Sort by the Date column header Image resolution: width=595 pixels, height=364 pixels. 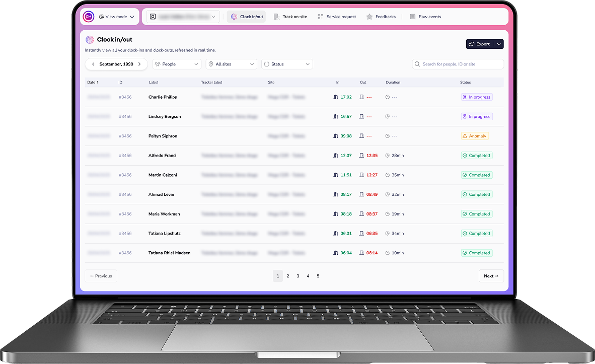click(x=93, y=83)
